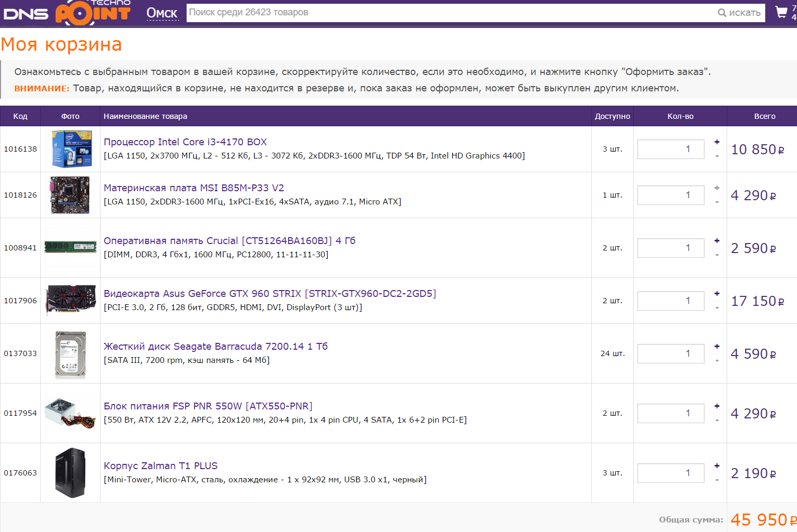Increase quantity of Crucial 4 Гб memory
The height and width of the screenshot is (532, 797).
(x=717, y=240)
